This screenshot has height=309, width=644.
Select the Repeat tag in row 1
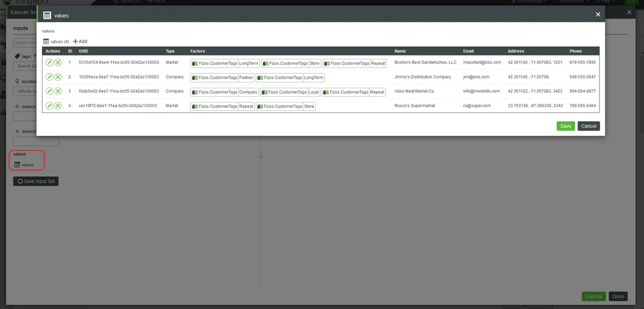(x=355, y=63)
